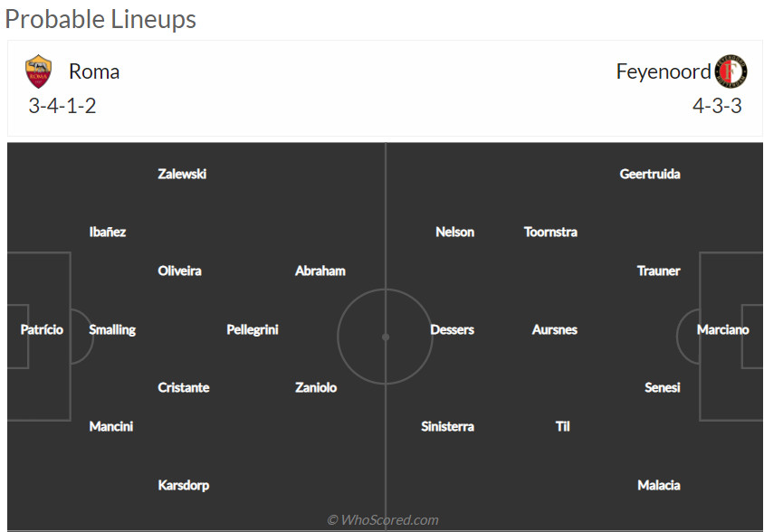This screenshot has width=764, height=532.
Task: Click on Feyenoord player Malacia
Action: coord(659,485)
